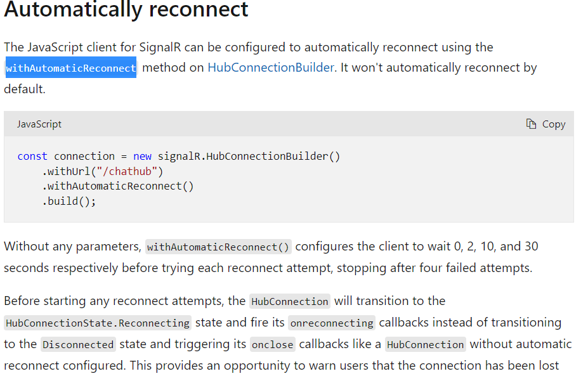Screen dimensions: 588x376
Task: Click the withAutomaticReconnect() inline code text
Action: (x=218, y=247)
